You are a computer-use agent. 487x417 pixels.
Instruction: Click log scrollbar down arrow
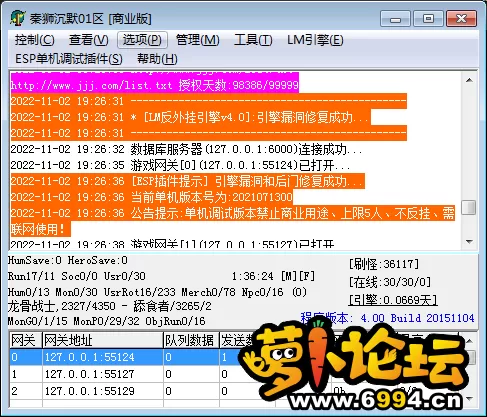[x=469, y=241]
